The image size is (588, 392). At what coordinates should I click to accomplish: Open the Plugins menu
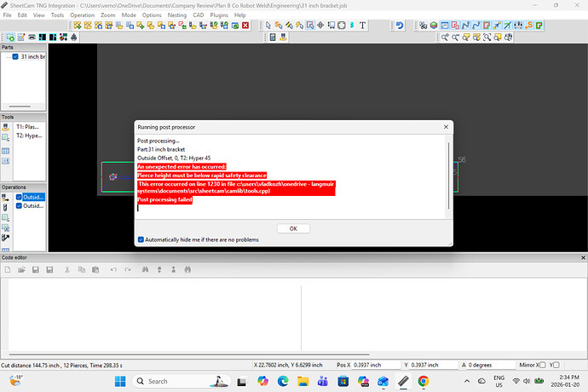(219, 15)
